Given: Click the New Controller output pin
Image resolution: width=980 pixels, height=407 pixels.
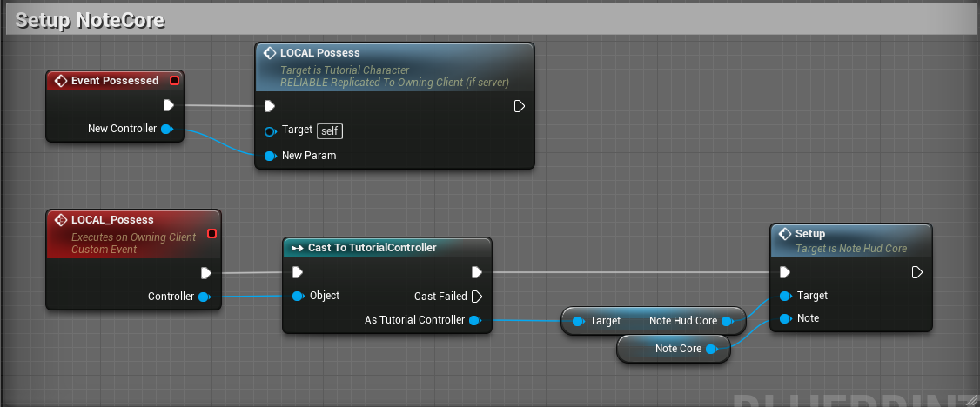Looking at the screenshot, I should (x=166, y=129).
